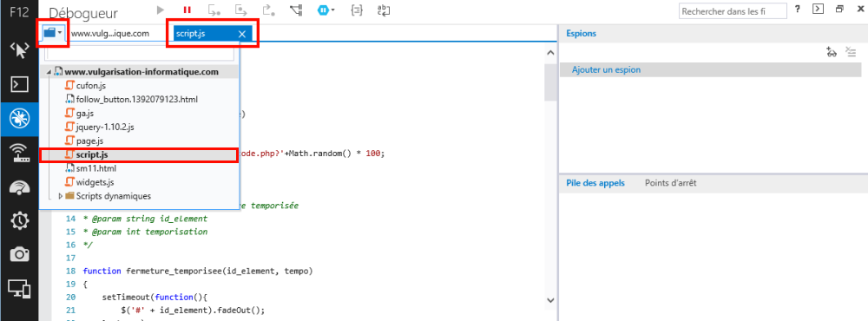
Task: Click delete all watches icon
Action: [851, 52]
